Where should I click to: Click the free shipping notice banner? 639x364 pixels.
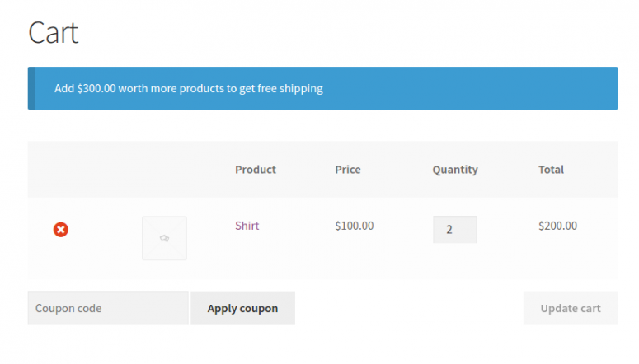pyautogui.click(x=412, y=88)
